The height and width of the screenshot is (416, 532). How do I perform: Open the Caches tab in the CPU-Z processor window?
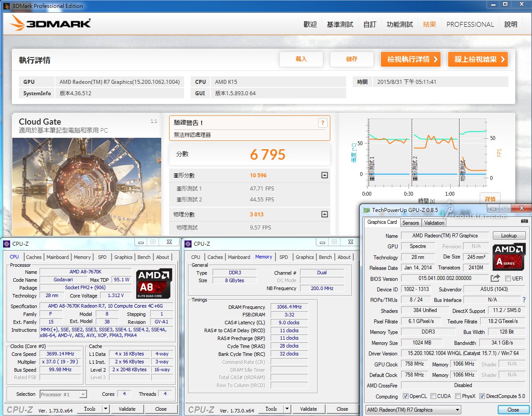point(34,257)
